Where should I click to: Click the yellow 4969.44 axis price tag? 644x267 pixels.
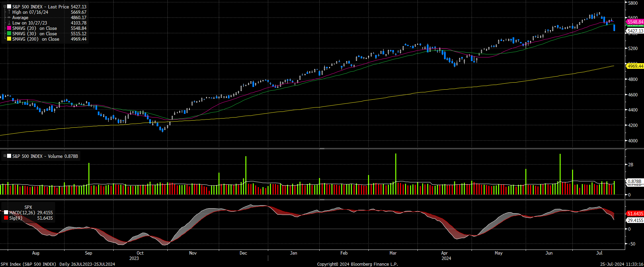coord(635,66)
